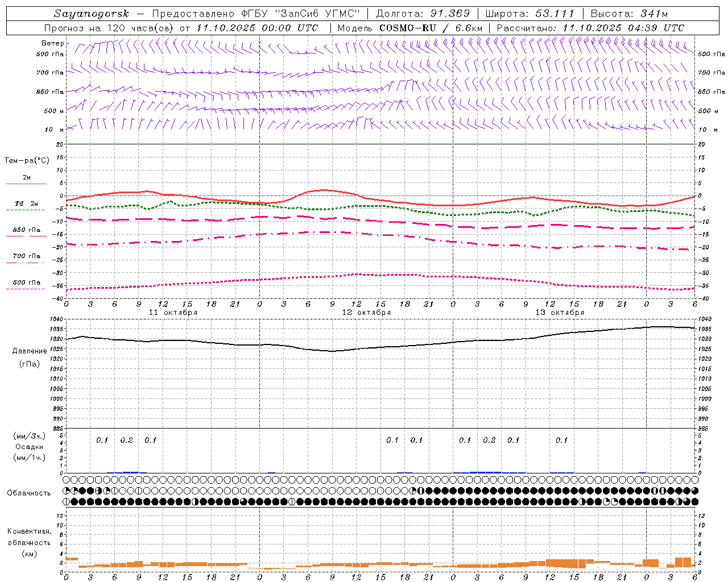Click the 'Широта: 53.111' latitude value

530,14
